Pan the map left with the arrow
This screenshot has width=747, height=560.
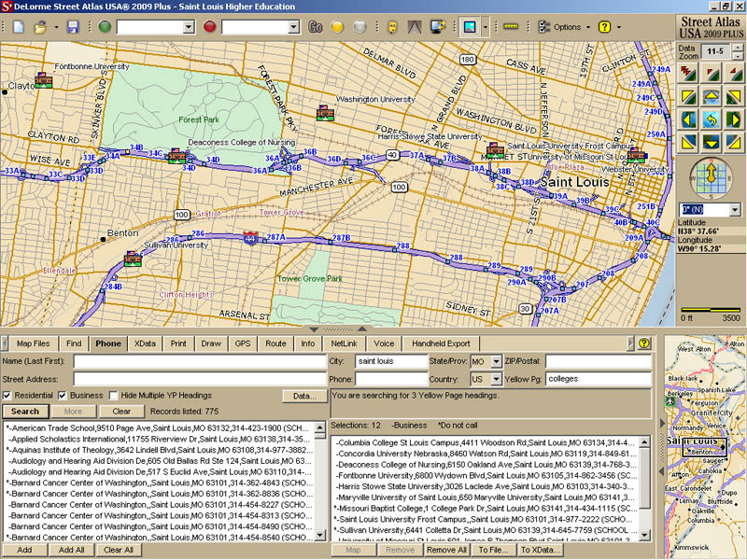pyautogui.click(x=687, y=119)
